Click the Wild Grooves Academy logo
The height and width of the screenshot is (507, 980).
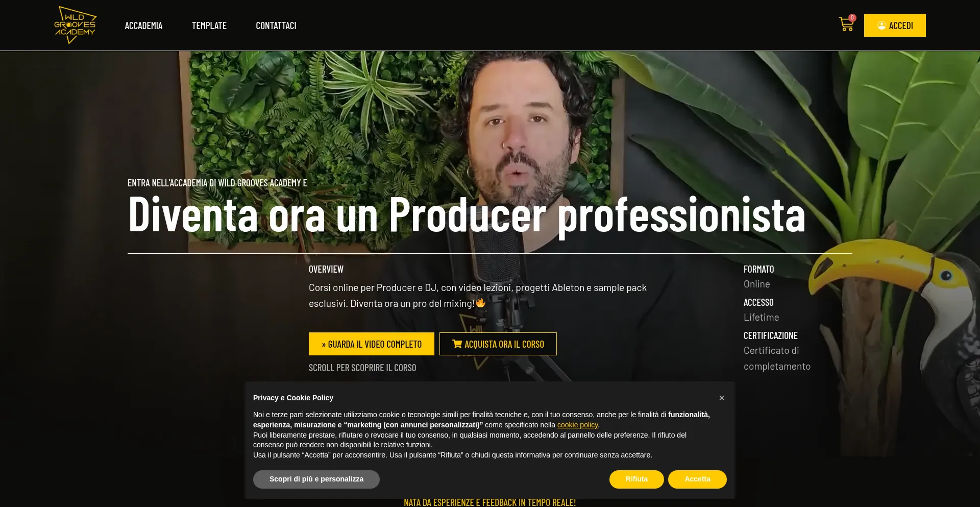pyautogui.click(x=75, y=25)
